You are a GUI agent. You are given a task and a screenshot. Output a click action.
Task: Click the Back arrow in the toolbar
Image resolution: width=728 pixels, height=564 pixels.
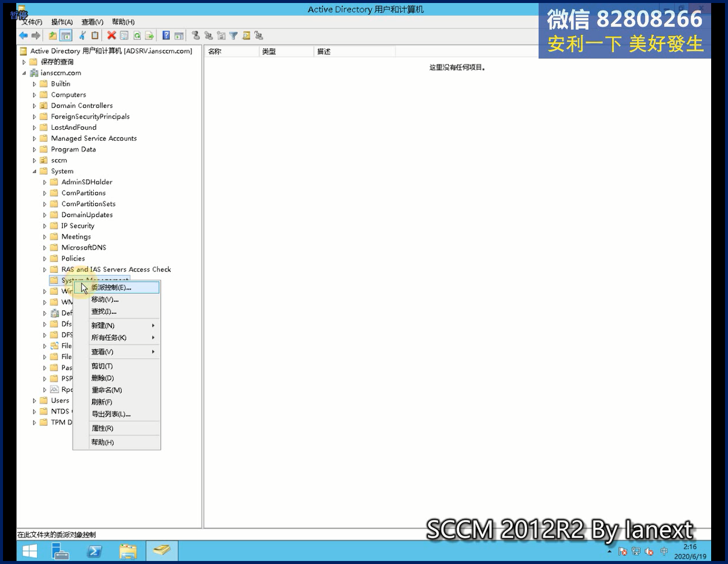click(x=23, y=36)
